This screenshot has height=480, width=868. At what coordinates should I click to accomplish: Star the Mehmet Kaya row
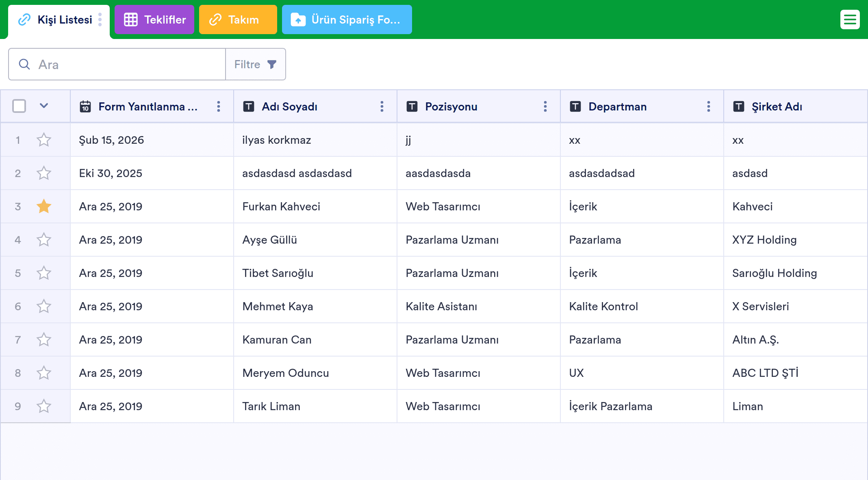44,306
